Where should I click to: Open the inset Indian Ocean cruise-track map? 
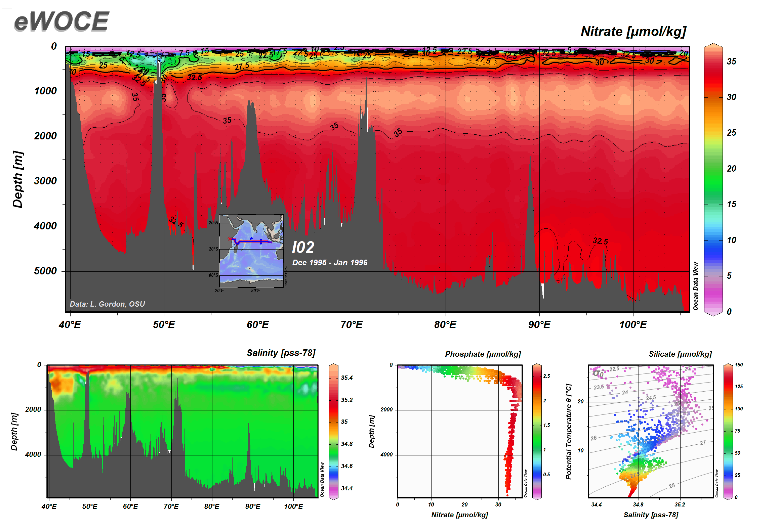pos(252,251)
